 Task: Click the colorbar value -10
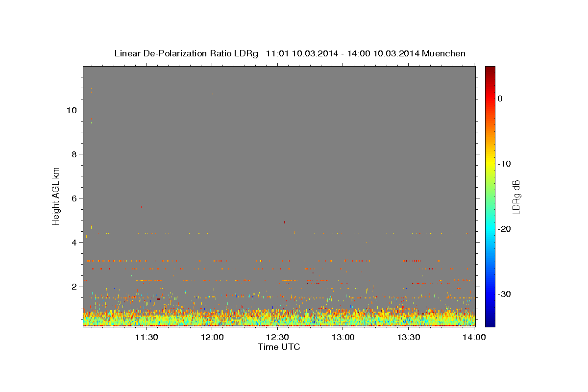tap(505, 164)
